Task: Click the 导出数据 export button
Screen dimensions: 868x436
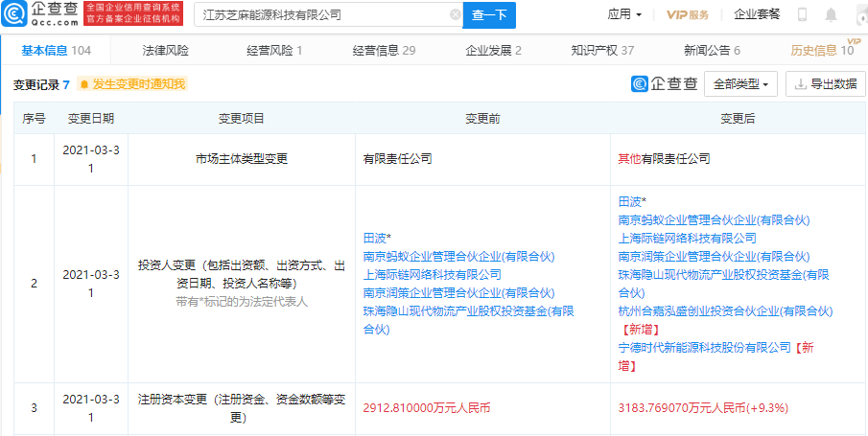Action: [826, 84]
